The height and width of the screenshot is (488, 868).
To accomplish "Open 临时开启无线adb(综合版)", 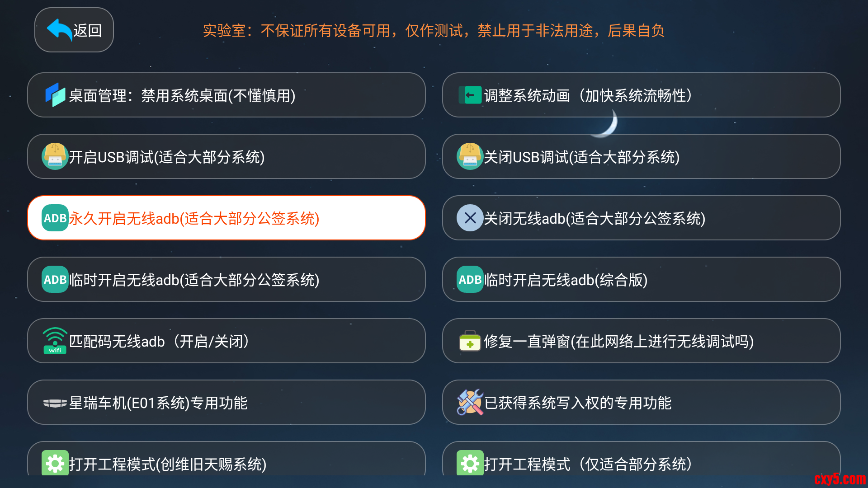I will click(x=641, y=279).
